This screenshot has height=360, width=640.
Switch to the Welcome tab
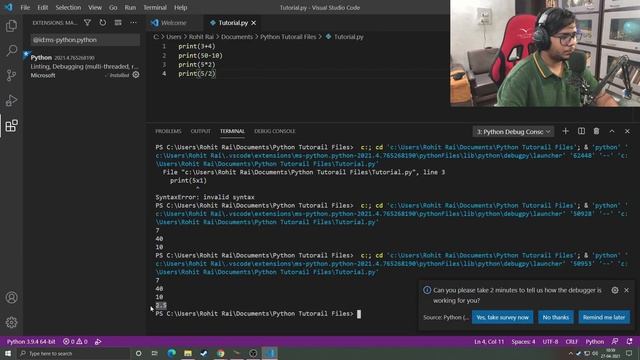(x=173, y=23)
